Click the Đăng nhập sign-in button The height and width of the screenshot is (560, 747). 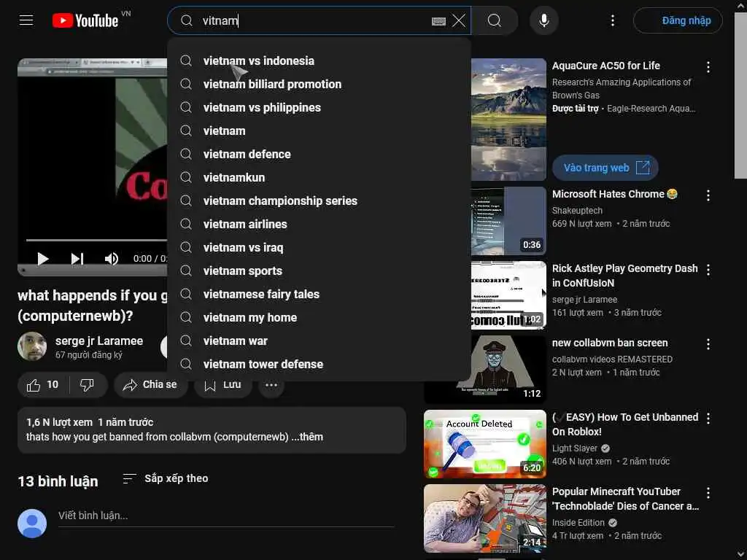(x=678, y=20)
